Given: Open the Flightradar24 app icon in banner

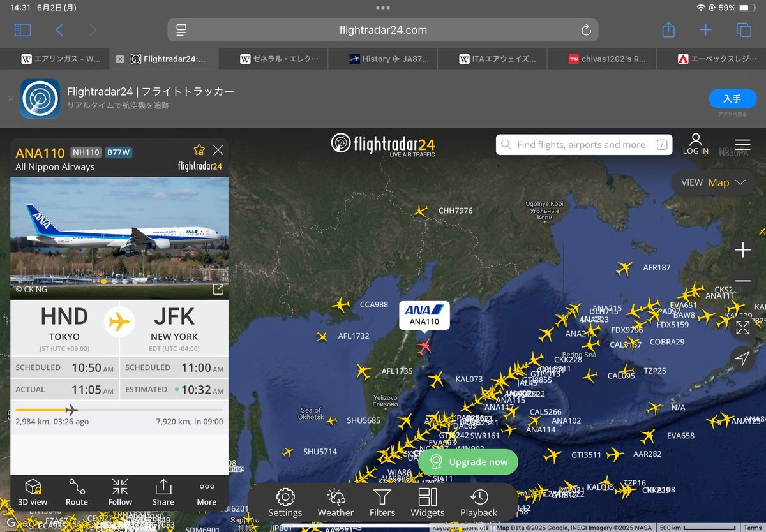Looking at the screenshot, I should coord(40,98).
